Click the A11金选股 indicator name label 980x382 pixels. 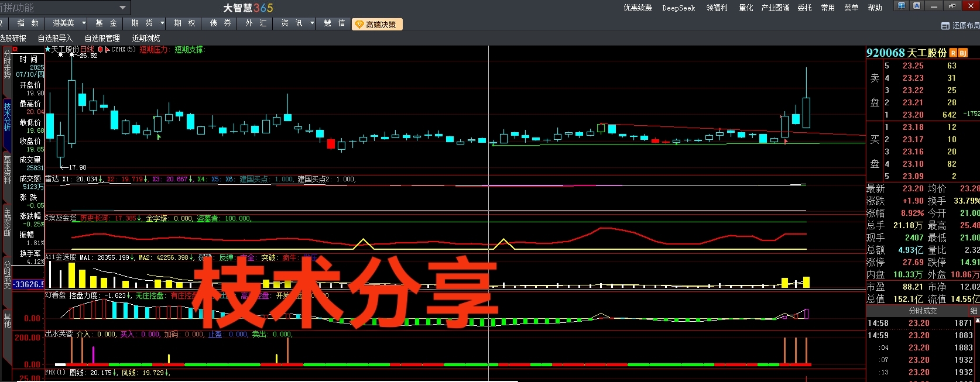60,257
